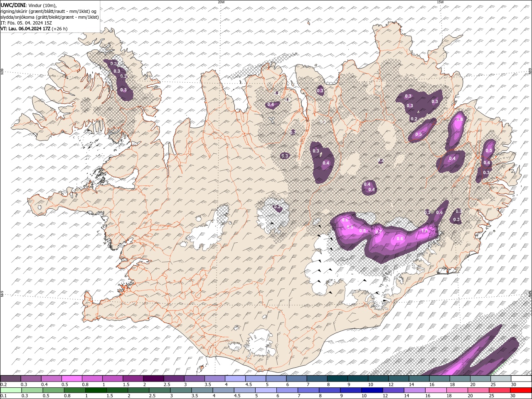This screenshot has height=399, width=532.
Task: Click the pale lavender swatch labeled 4 in snow legend
Action: point(236,379)
